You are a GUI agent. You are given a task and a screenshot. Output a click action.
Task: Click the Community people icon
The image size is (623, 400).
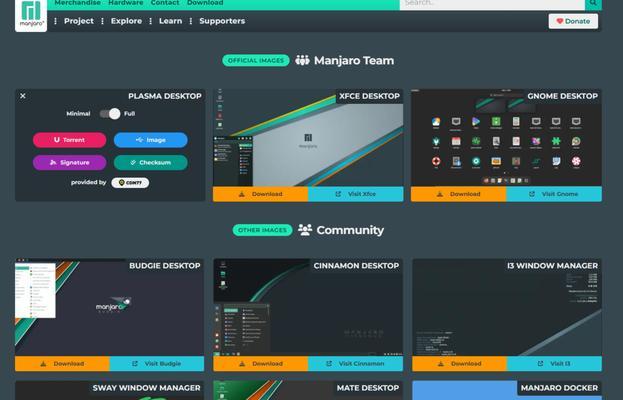tap(305, 230)
